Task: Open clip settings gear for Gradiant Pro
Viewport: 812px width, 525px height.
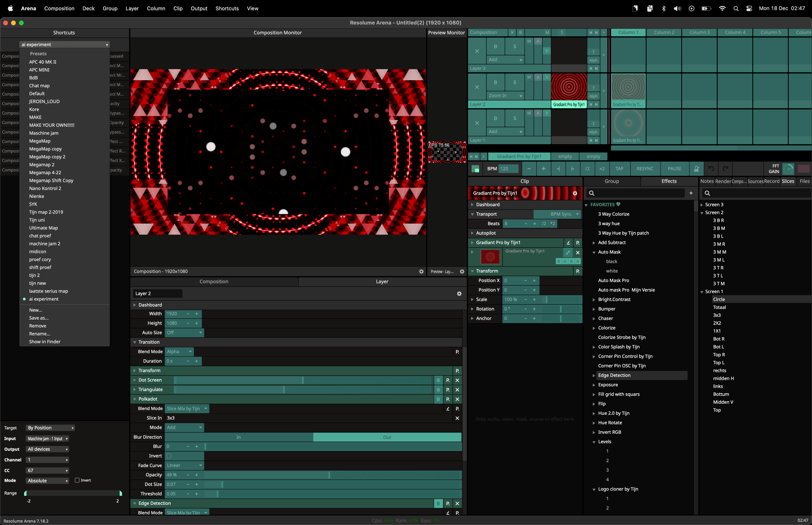Action: tap(575, 193)
